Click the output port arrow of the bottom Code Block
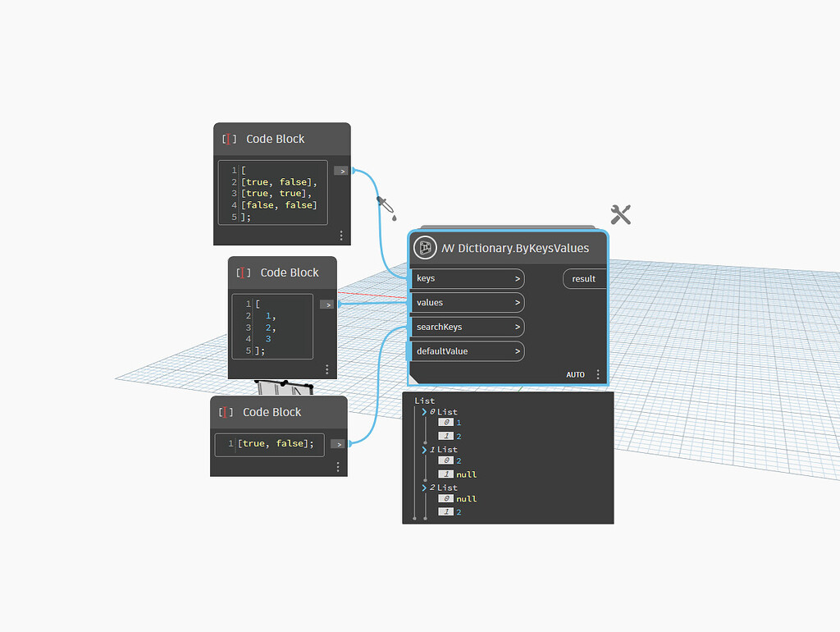Image resolution: width=840 pixels, height=632 pixels. click(337, 444)
